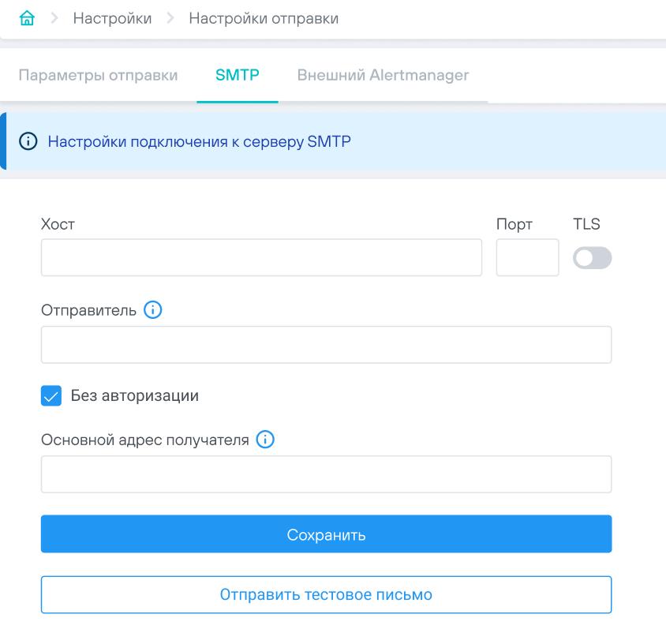Click the home icon in breadcrumbs
Screen dimensions: 666x644
click(27, 18)
